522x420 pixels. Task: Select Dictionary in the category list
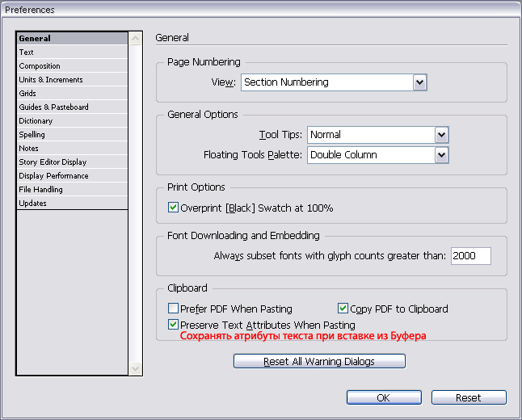click(72, 121)
